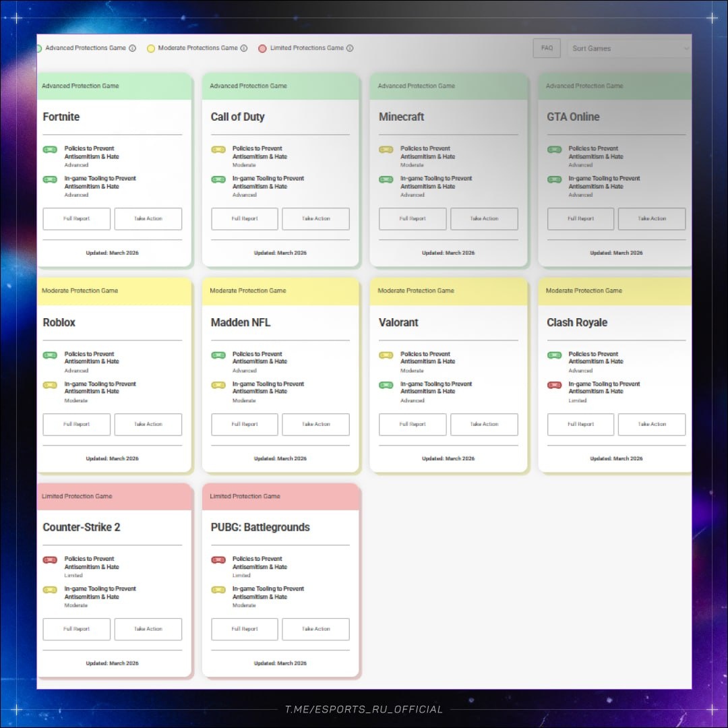Click the Counter-Strike 2 game title
This screenshot has height=728, width=728.
click(82, 527)
